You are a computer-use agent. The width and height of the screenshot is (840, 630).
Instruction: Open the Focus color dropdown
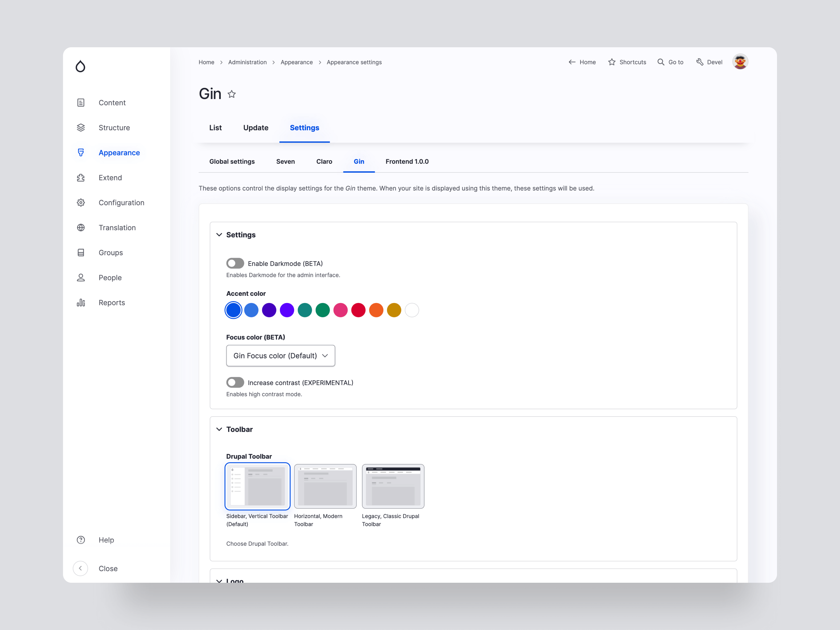click(280, 356)
